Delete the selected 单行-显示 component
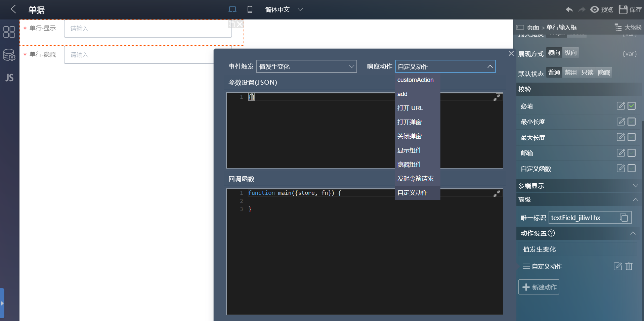Viewport: 644px width, 321px height. [x=240, y=24]
